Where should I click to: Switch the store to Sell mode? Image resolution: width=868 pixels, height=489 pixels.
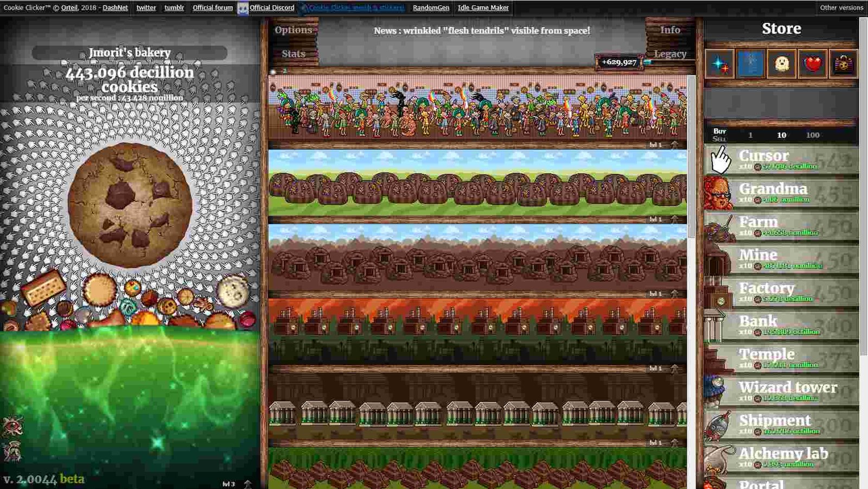(719, 139)
